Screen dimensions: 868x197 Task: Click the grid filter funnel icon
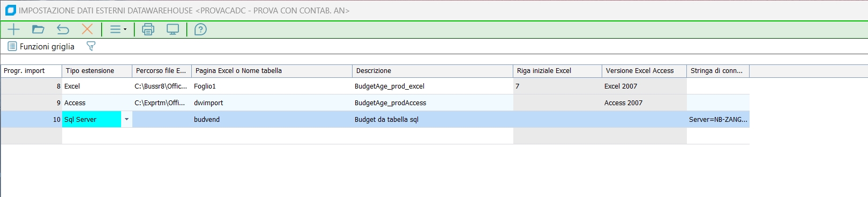pyautogui.click(x=91, y=47)
